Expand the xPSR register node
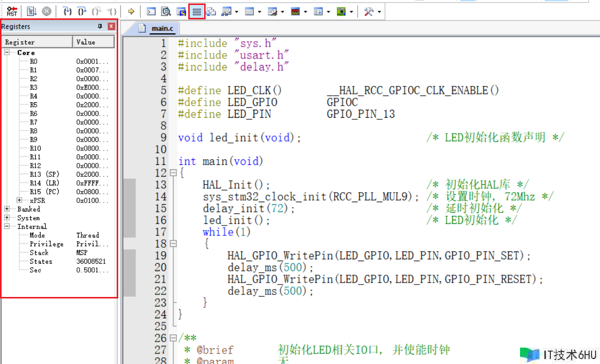 [x=19, y=201]
